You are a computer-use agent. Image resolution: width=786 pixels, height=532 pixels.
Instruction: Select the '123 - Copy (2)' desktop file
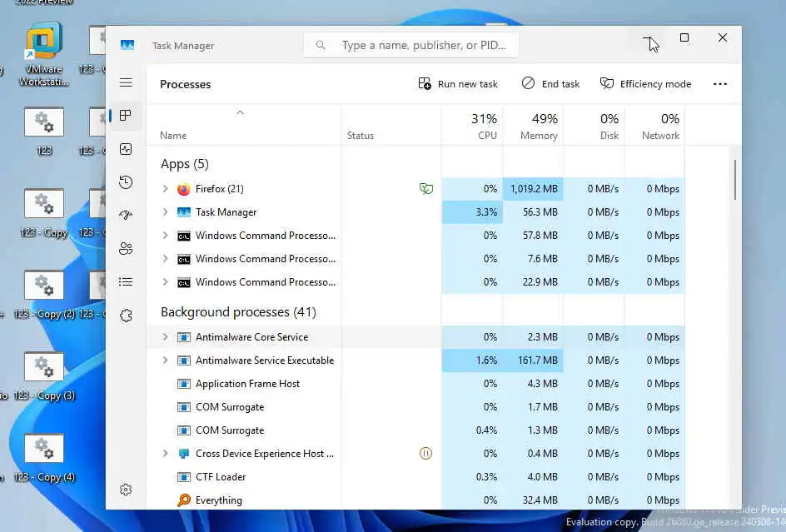coord(44,295)
